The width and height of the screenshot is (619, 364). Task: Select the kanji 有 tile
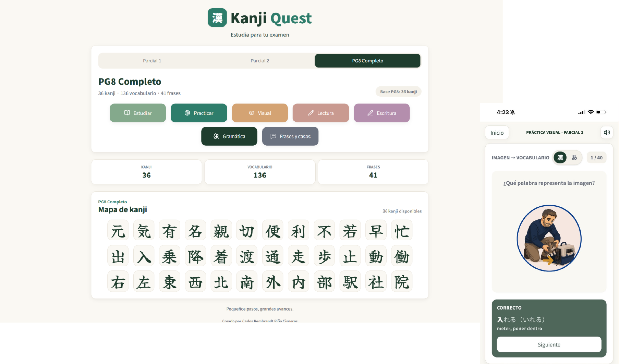coord(170,230)
